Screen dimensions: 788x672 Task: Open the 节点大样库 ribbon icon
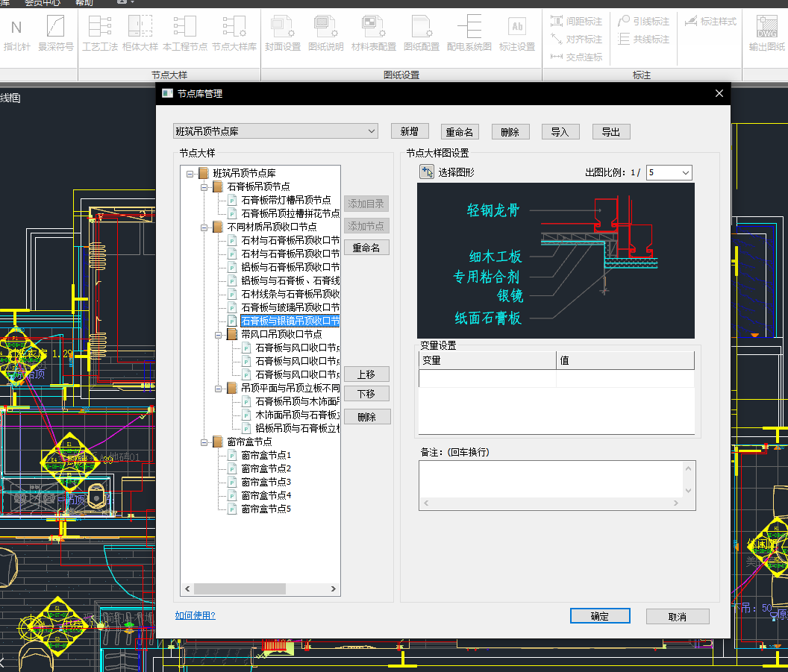tap(234, 27)
